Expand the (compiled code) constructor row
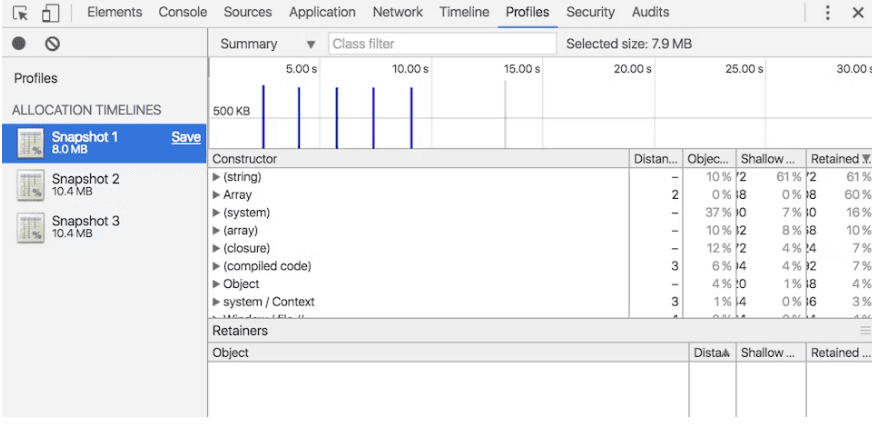This screenshot has width=872, height=434. pos(217,266)
